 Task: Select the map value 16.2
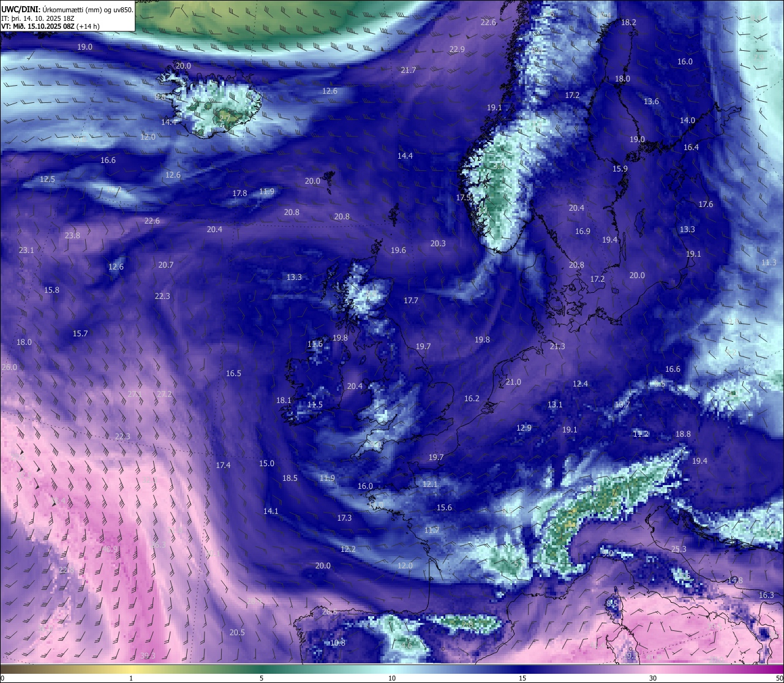[x=472, y=398]
